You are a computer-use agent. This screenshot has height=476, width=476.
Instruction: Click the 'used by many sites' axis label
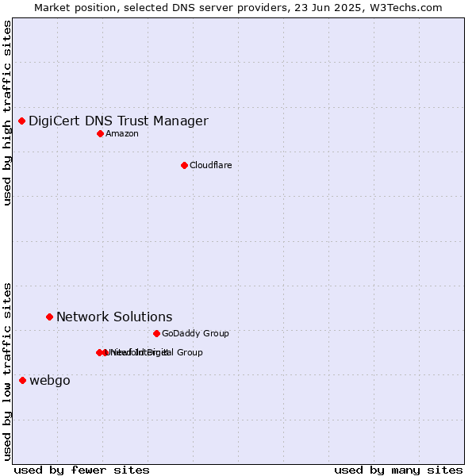click(398, 470)
